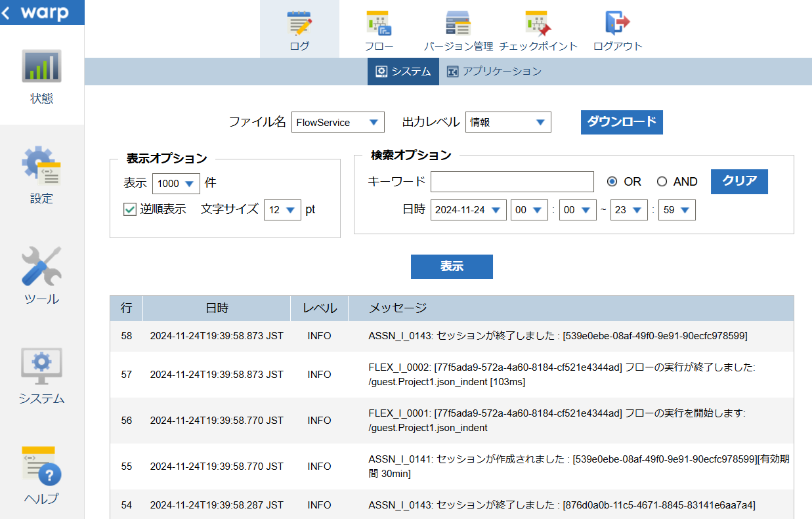Select the OR radio button
Viewport: 812px width, 519px height.
612,182
